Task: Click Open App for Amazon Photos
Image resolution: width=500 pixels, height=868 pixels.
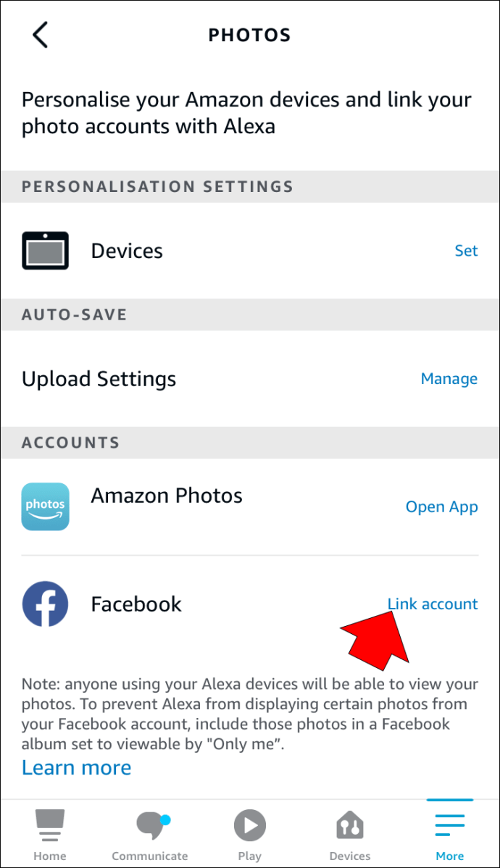Action: point(442,507)
